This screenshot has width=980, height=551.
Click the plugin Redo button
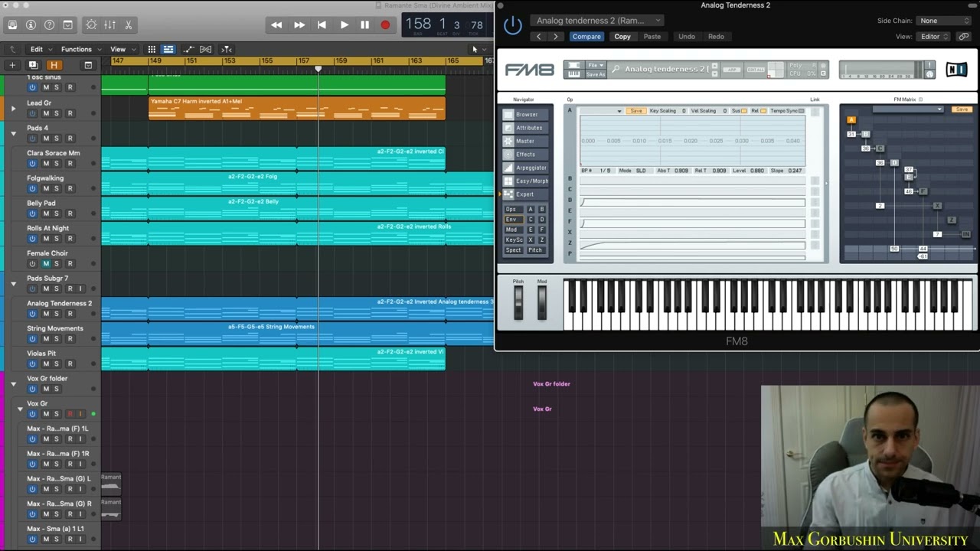[x=716, y=36]
